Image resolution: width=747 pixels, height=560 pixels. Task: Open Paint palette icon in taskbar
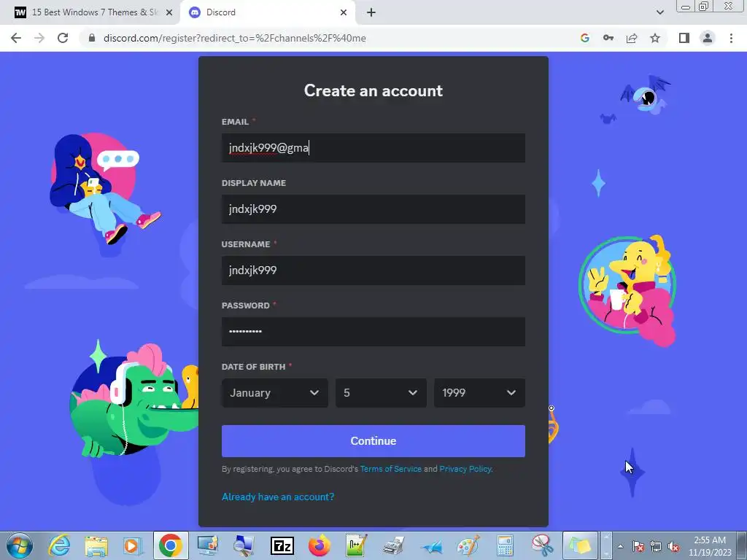click(x=468, y=545)
